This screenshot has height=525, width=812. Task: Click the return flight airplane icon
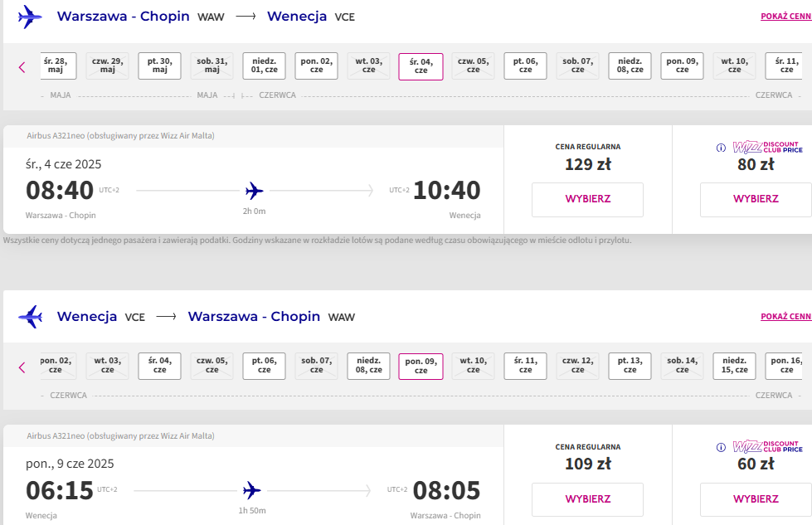[30, 316]
